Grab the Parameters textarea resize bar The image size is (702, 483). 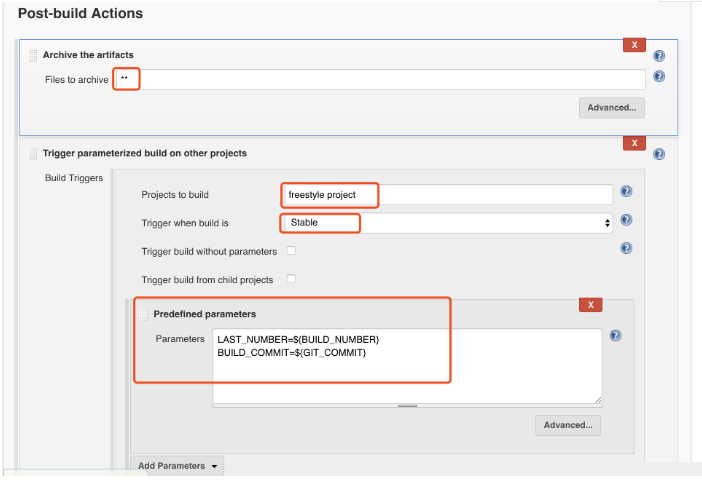click(407, 406)
